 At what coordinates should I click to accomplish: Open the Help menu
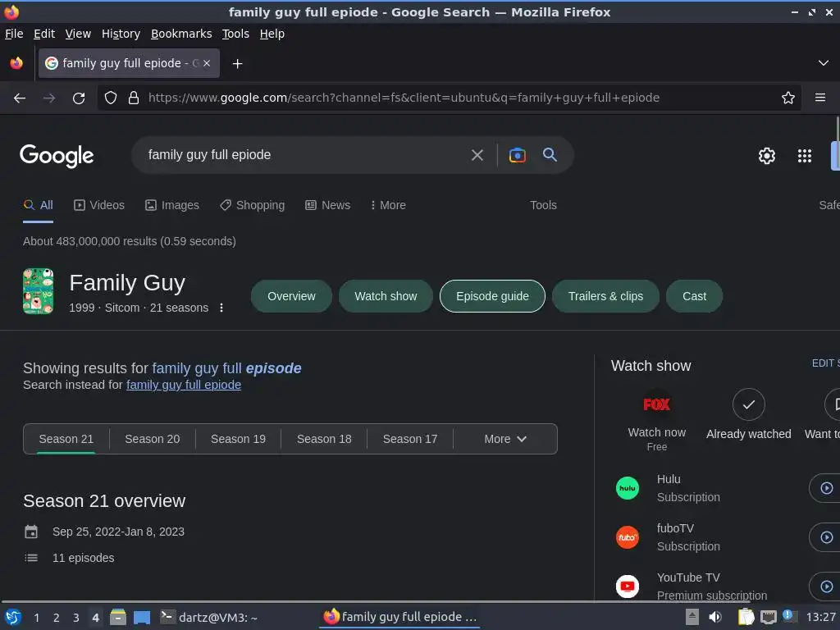pos(272,34)
